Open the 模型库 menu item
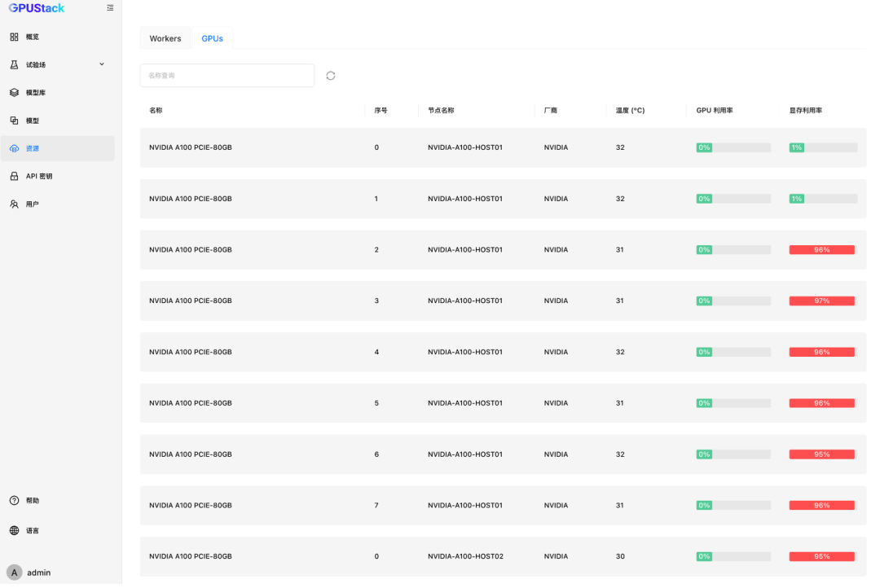 point(57,93)
